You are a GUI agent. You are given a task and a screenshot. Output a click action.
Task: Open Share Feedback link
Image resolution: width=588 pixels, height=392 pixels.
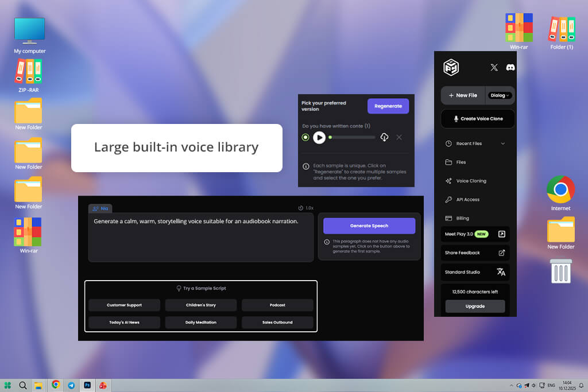[x=475, y=253]
